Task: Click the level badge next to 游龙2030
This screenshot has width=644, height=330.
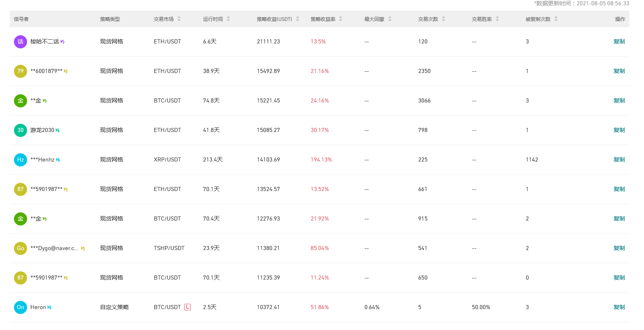Action: click(57, 130)
